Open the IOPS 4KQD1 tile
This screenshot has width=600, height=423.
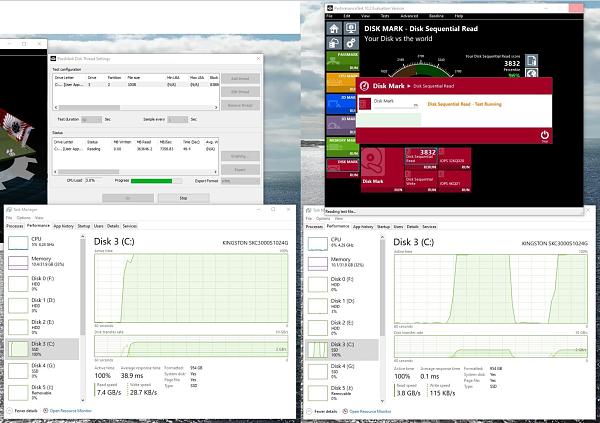tap(455, 181)
